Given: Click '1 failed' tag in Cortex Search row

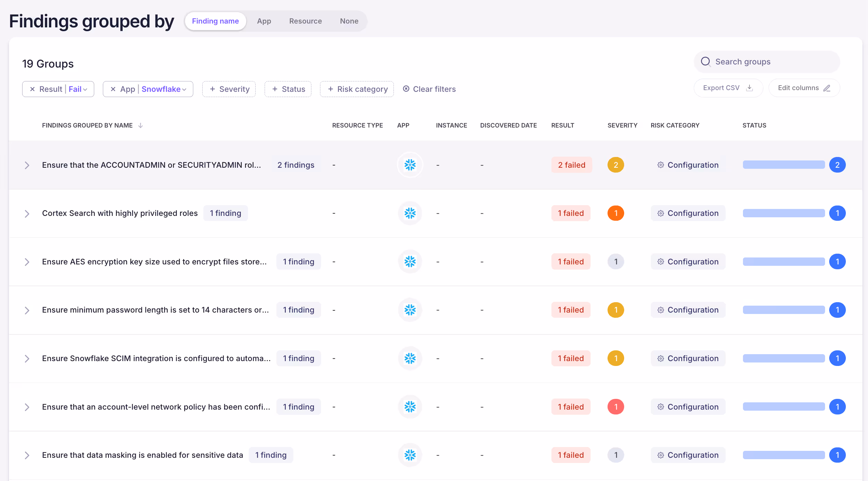Looking at the screenshot, I should tap(571, 213).
